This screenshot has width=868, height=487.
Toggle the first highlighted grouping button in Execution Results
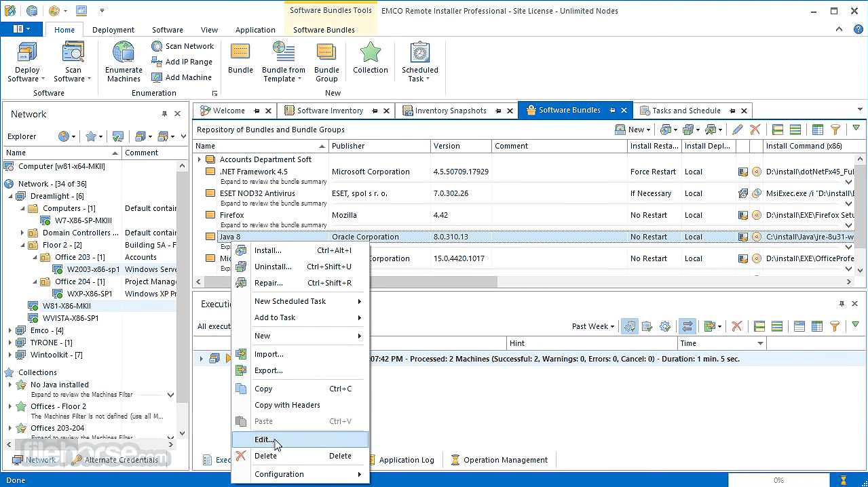point(630,326)
